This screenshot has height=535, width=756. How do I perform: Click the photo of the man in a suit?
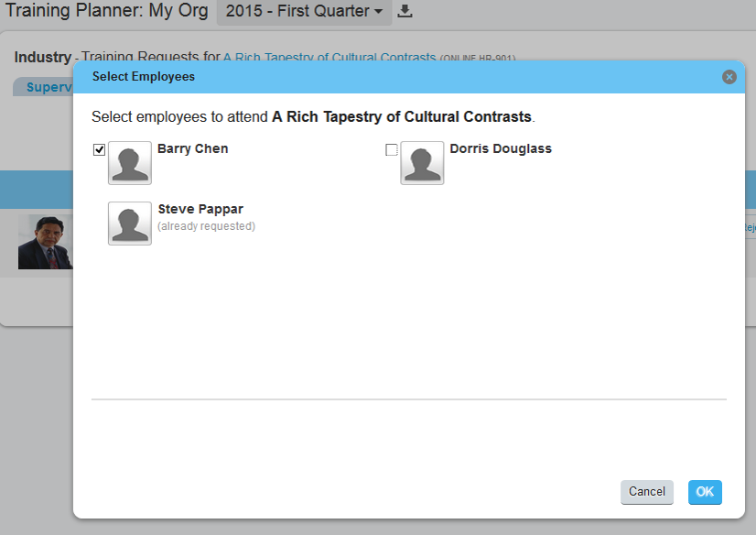[46, 242]
